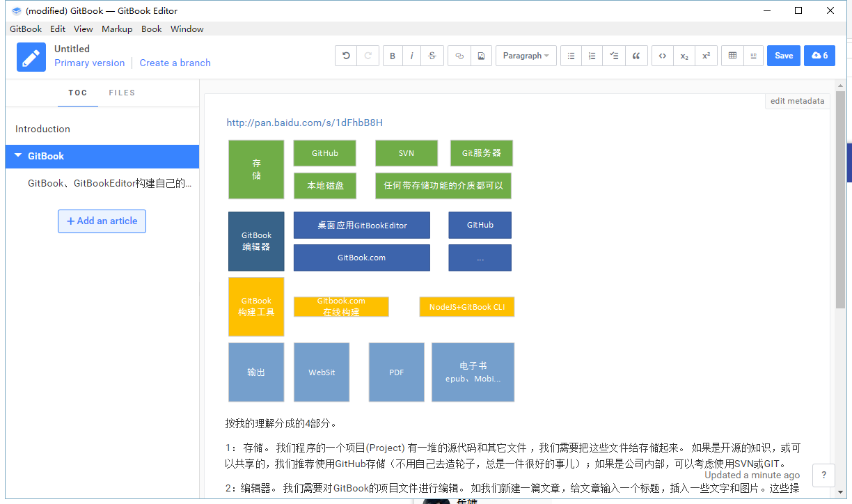The height and width of the screenshot is (504, 852).
Task: Click the 桌面应用GitBookEditor box
Action: click(362, 225)
